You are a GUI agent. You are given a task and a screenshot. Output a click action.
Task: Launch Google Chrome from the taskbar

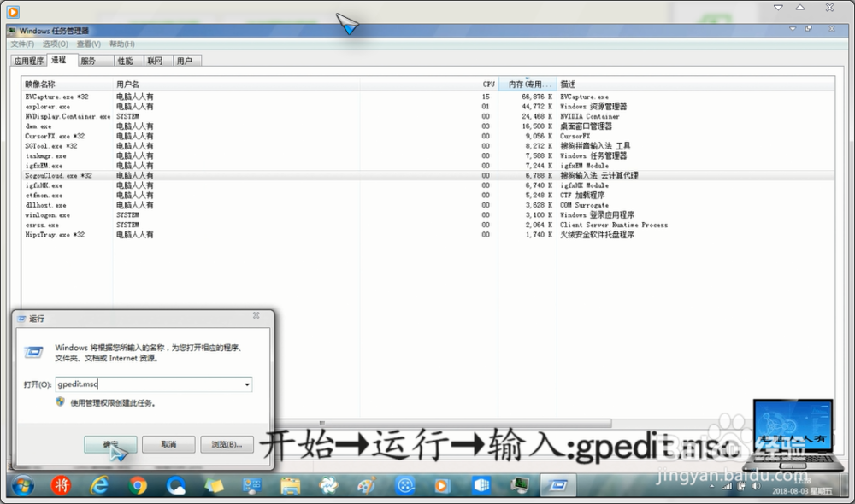click(x=138, y=485)
